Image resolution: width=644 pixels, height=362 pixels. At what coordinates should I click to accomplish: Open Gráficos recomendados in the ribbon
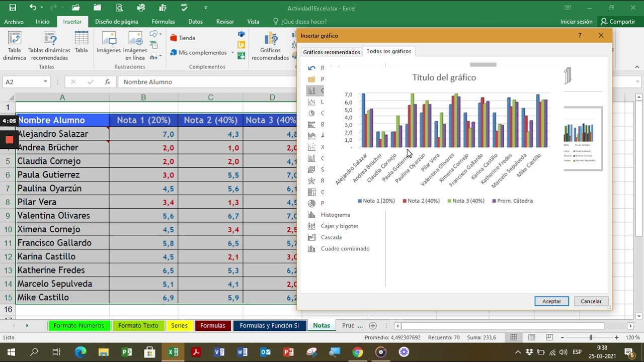(271, 46)
